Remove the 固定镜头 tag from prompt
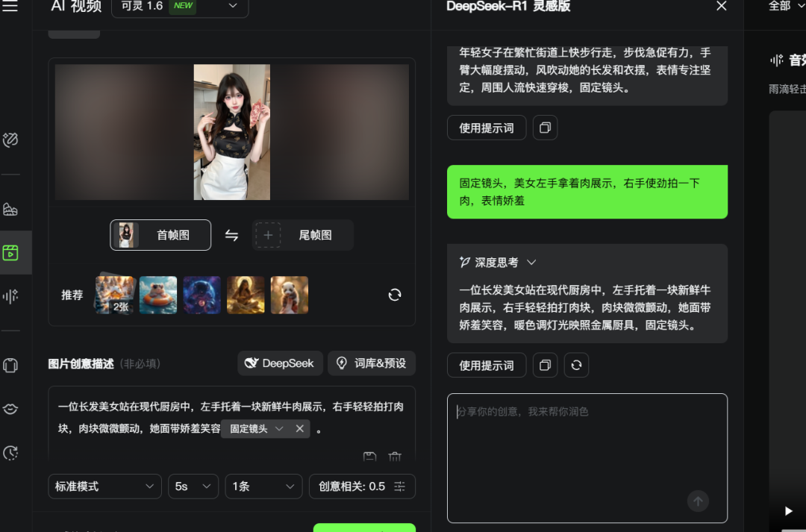The height and width of the screenshot is (532, 806). 299,428
